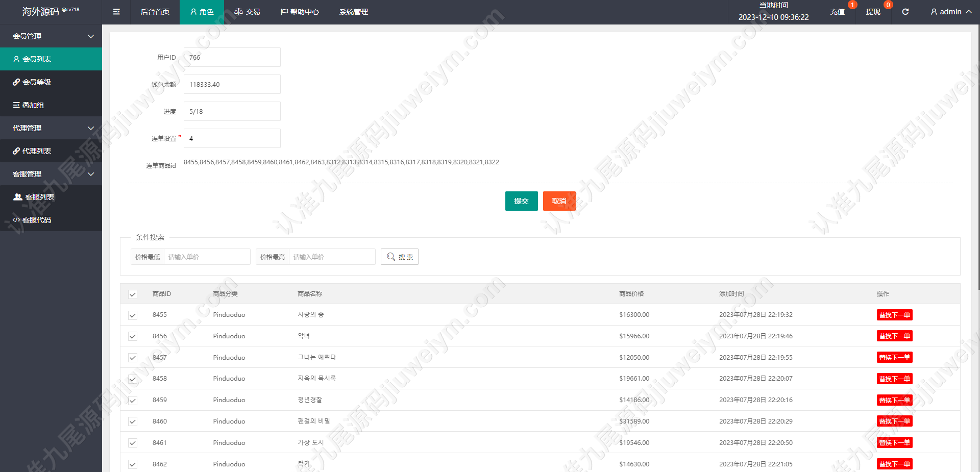Screen dimensions: 980x472
Task: Click 替换下一单 for product 8456
Action: (x=894, y=336)
